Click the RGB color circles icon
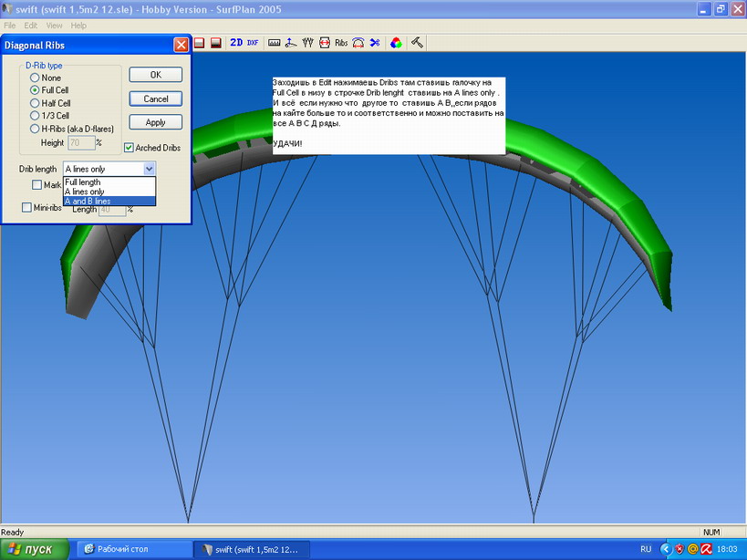Image resolution: width=747 pixels, height=560 pixels. [396, 43]
